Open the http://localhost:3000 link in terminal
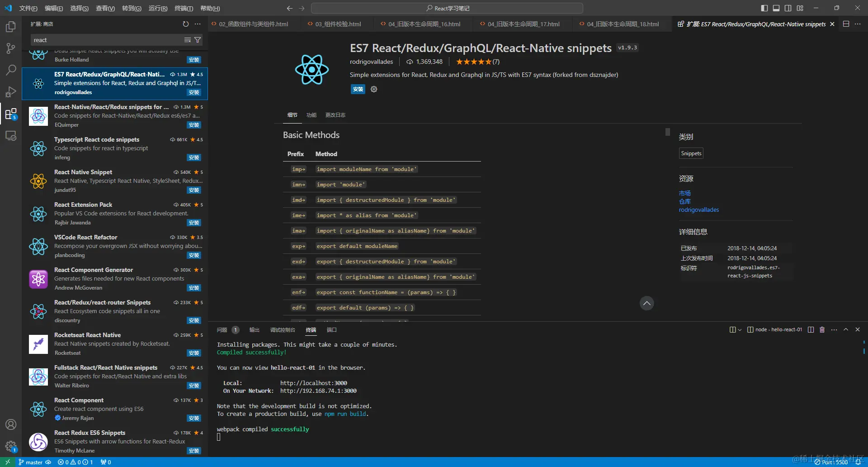Image resolution: width=868 pixels, height=467 pixels. (314, 383)
